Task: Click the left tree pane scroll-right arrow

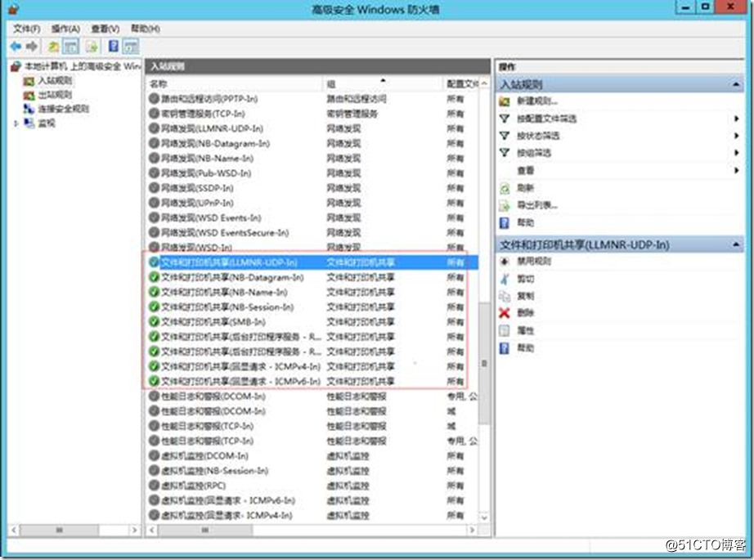Action: [134, 530]
